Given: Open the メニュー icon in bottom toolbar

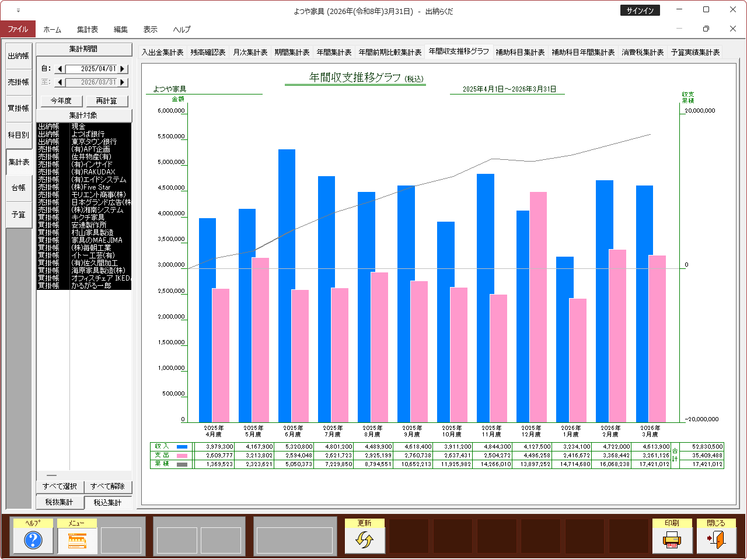Looking at the screenshot, I should (77, 540).
